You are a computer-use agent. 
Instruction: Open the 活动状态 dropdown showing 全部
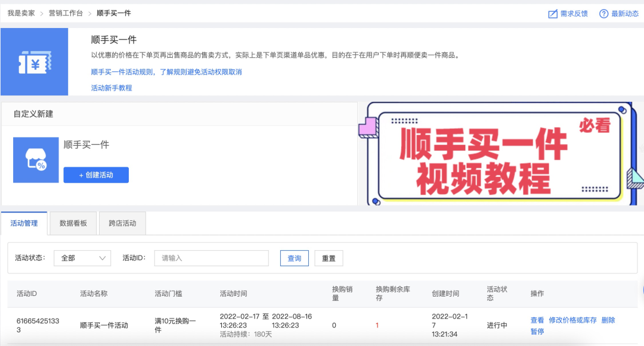pyautogui.click(x=82, y=258)
